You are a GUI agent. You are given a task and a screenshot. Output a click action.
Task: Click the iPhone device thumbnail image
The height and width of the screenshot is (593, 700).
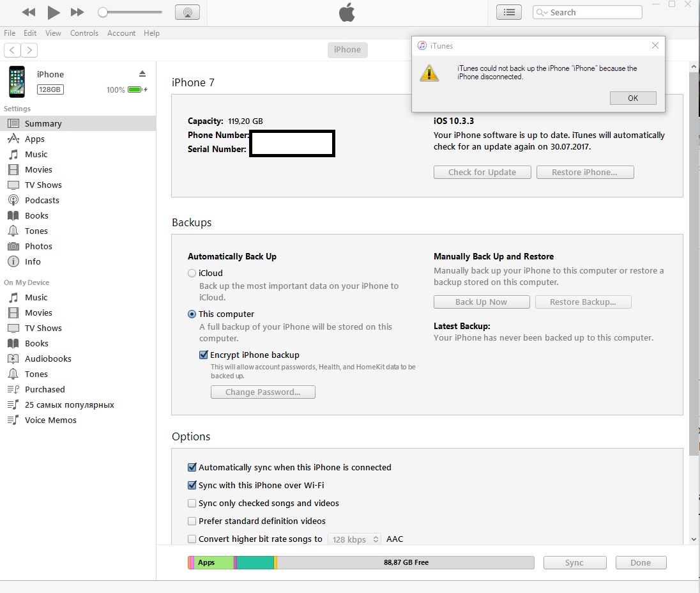[17, 82]
